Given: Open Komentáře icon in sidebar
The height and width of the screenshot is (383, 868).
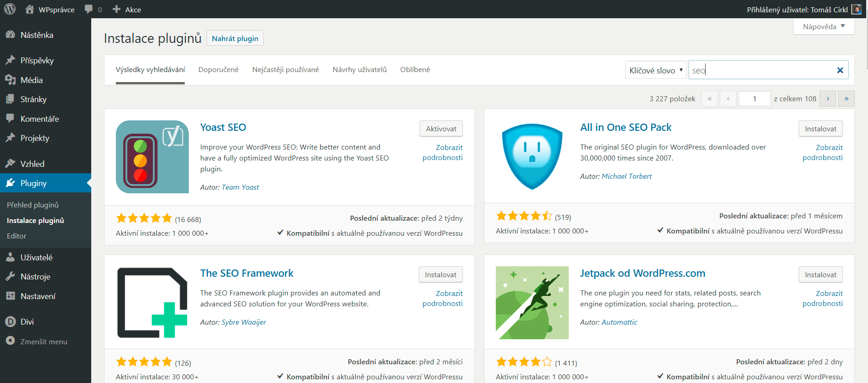Looking at the screenshot, I should [x=10, y=119].
